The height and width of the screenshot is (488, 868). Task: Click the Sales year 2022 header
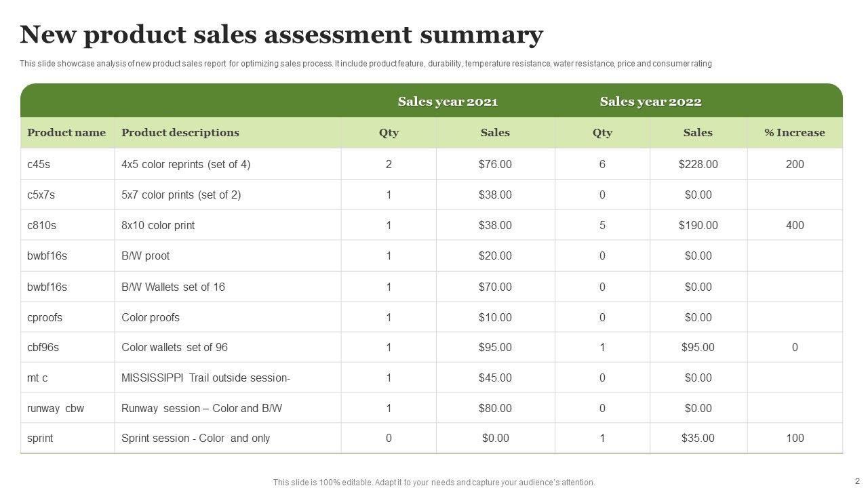point(650,102)
